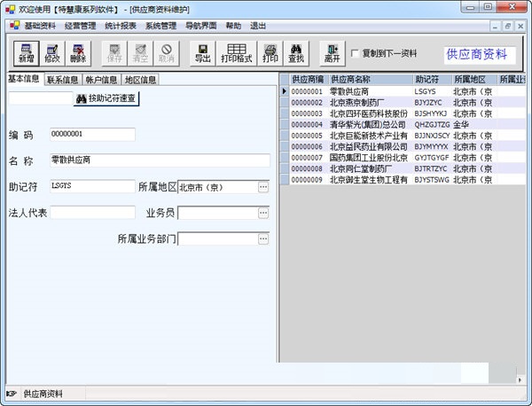The height and width of the screenshot is (406, 532).
Task: Minimize the inner child window
Action: (496, 26)
